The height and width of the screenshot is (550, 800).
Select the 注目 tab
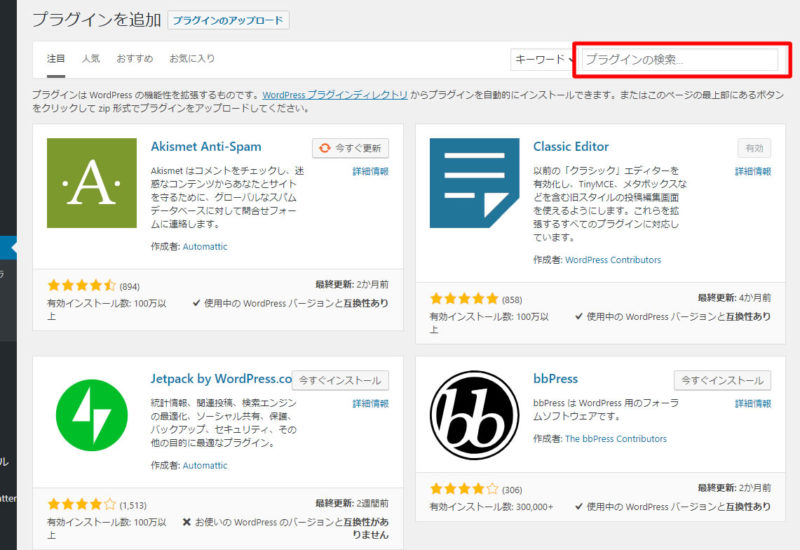click(x=56, y=59)
